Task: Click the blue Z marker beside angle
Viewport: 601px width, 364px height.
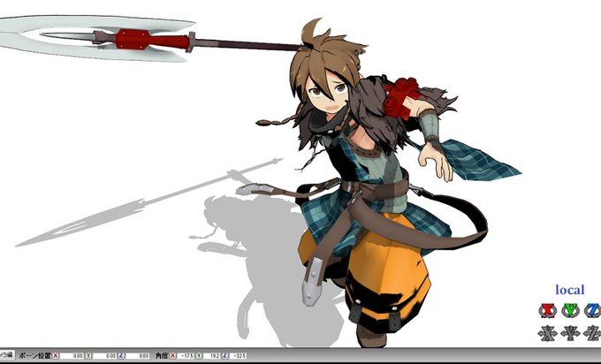Action: (x=225, y=355)
